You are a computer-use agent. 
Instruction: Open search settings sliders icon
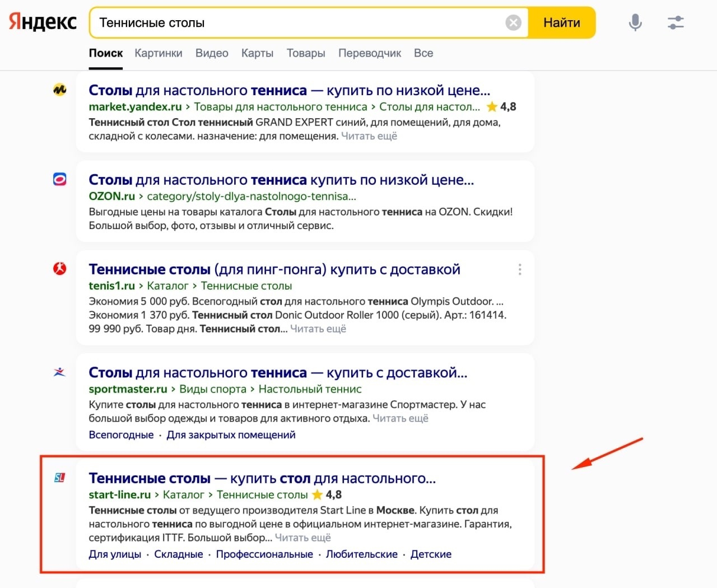(676, 22)
